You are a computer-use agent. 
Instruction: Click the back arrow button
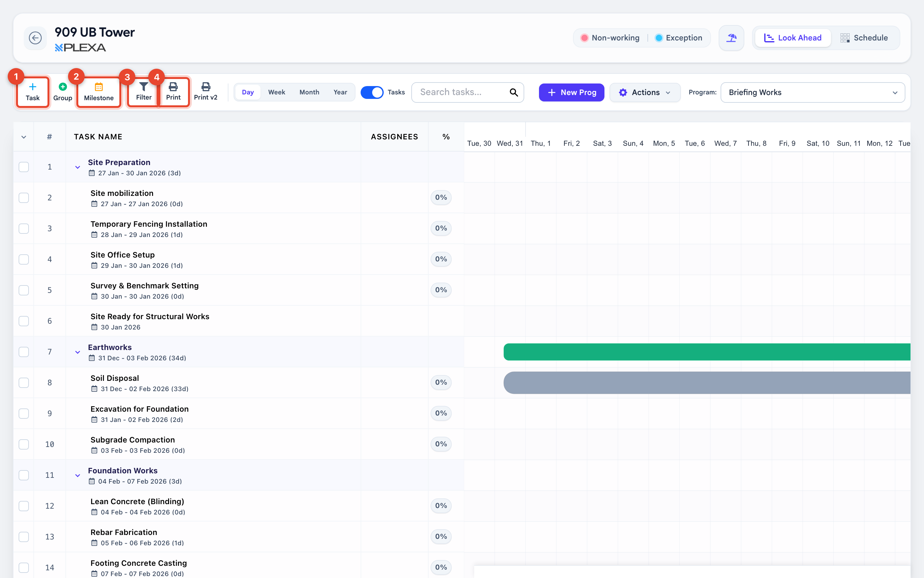tap(35, 38)
